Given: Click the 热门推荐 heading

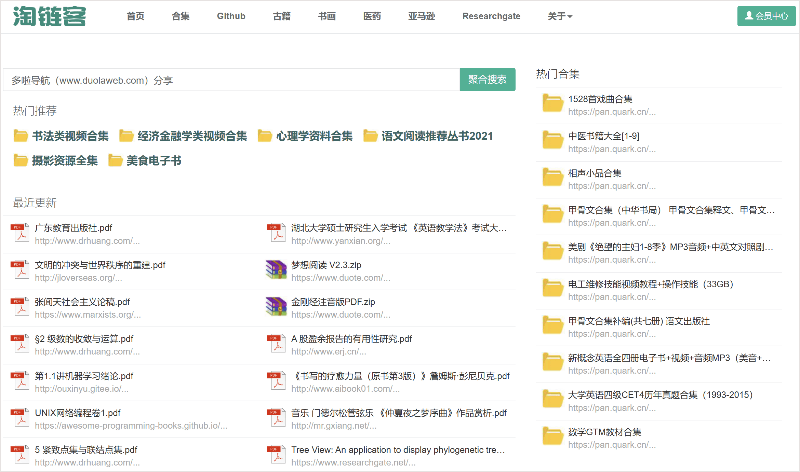Looking at the screenshot, I should click(x=34, y=111).
